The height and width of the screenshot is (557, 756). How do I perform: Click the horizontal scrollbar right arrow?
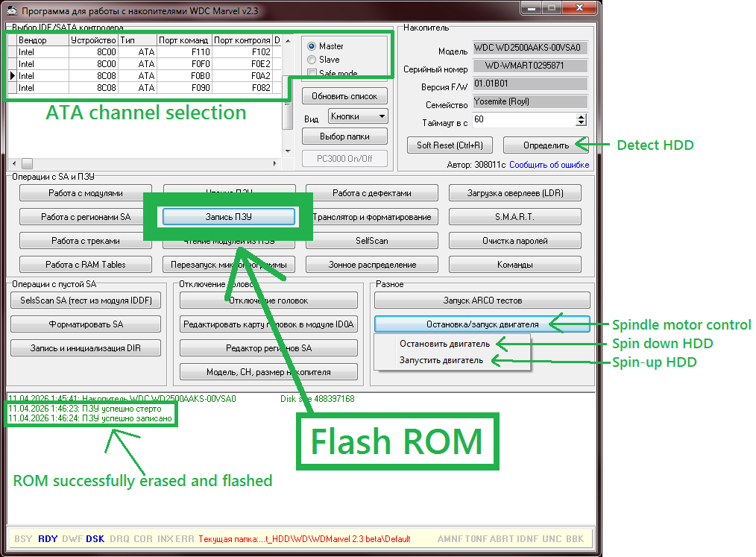coord(275,163)
